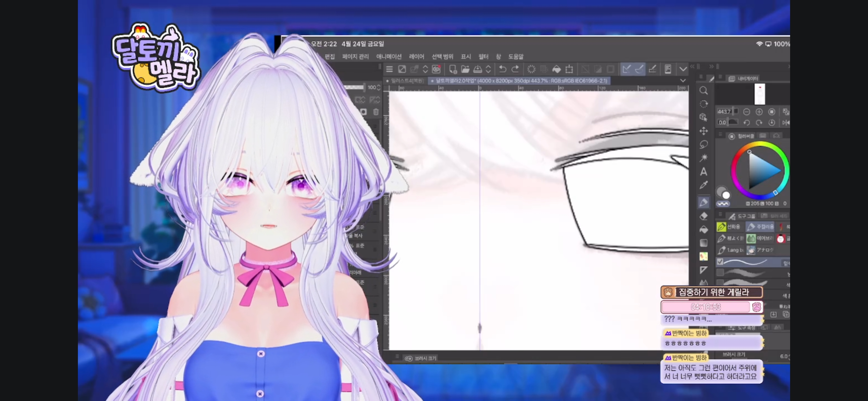Click the Clear layer dotted-circle icon
The width and height of the screenshot is (868, 401).
pyautogui.click(x=531, y=69)
